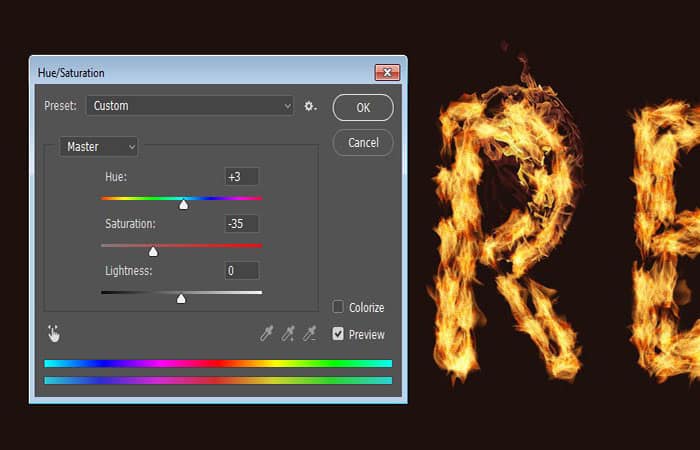Screen dimensions: 700x450
Task: Click the Lightness: label
Action: [x=129, y=271]
